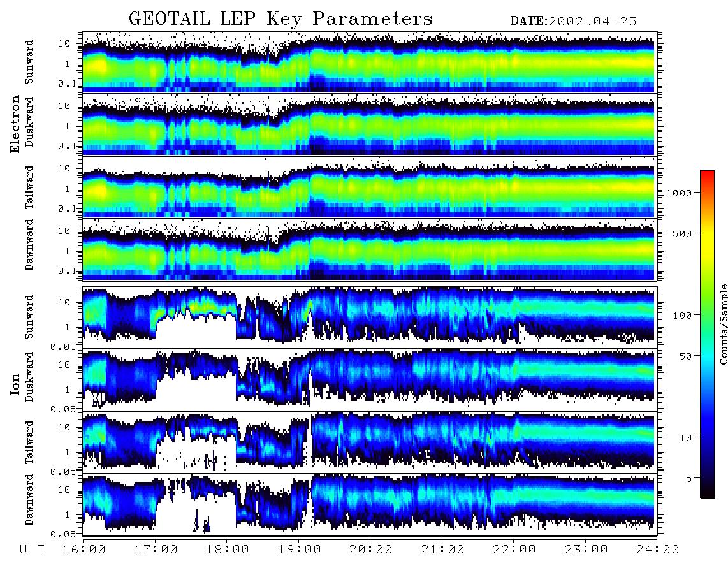Click inside the Ion Sunward spectrogram panel

pyautogui.click(x=369, y=317)
